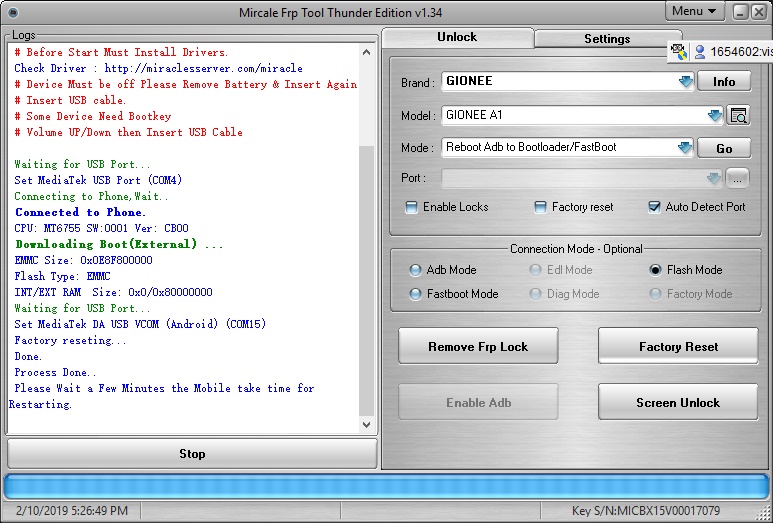This screenshot has height=523, width=773.
Task: Click the 'Downloading Boot(External)' log line
Action: pos(119,244)
